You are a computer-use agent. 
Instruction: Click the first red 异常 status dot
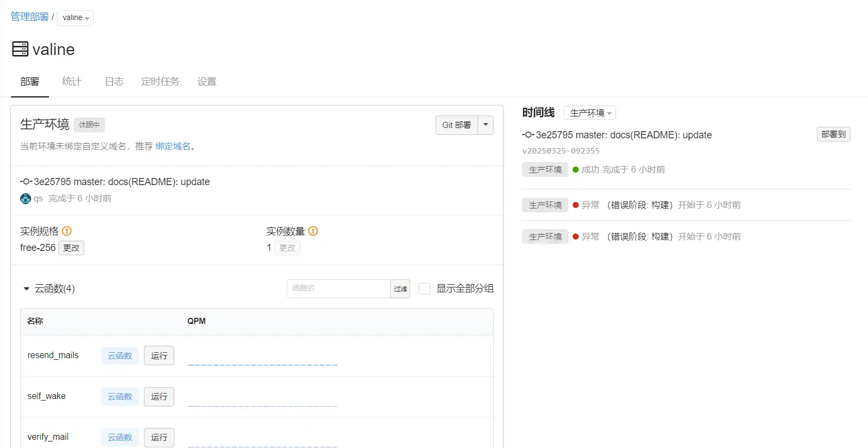[575, 205]
